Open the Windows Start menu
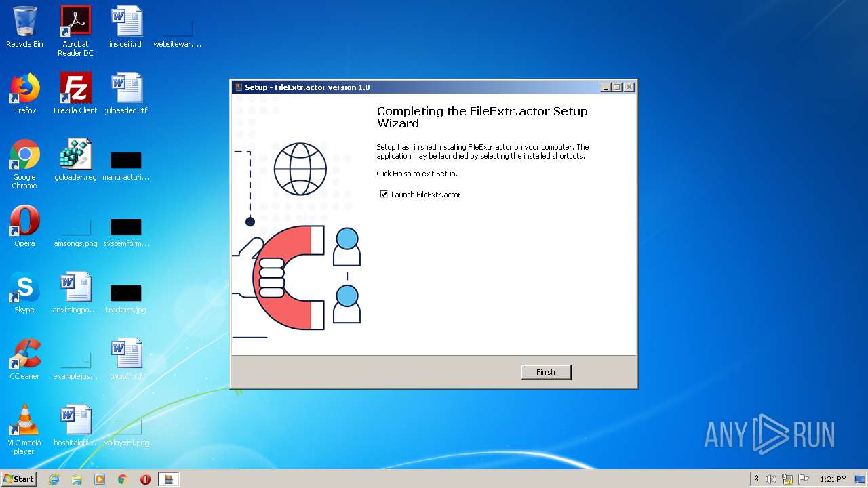This screenshot has width=868, height=488. point(18,479)
